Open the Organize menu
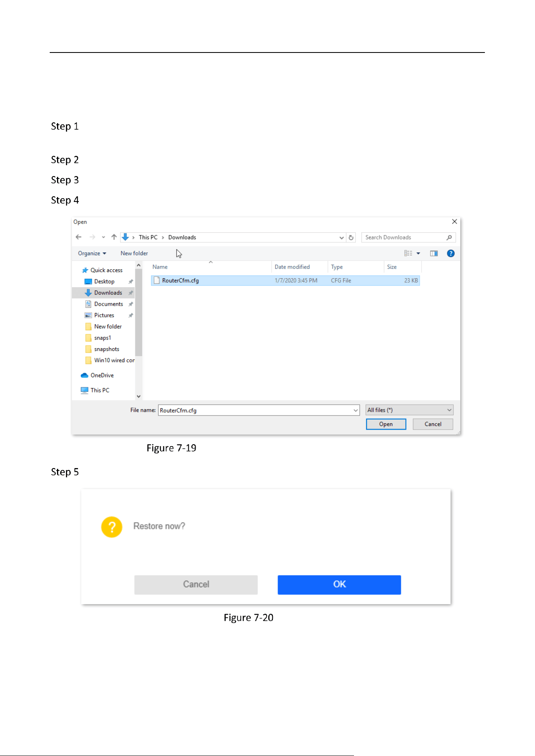Image resolution: width=535 pixels, height=756 pixels. pyautogui.click(x=92, y=253)
